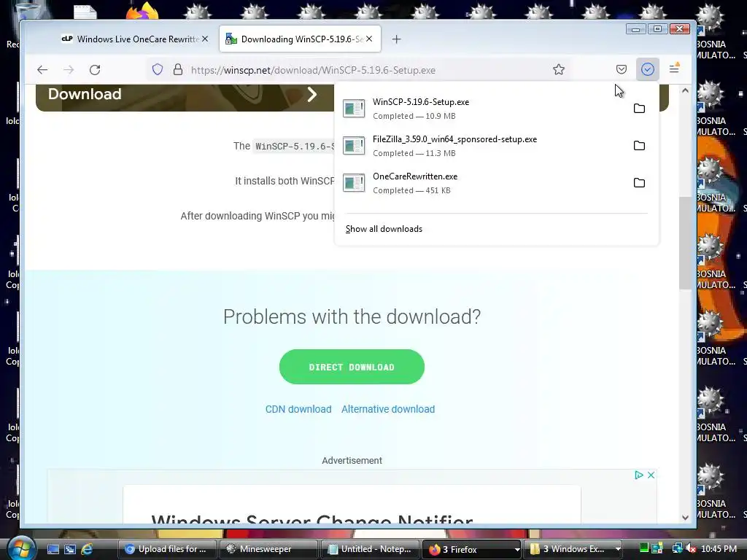This screenshot has width=747, height=560.
Task: Click the OneCareRewritten.exe download name
Action: point(415,176)
